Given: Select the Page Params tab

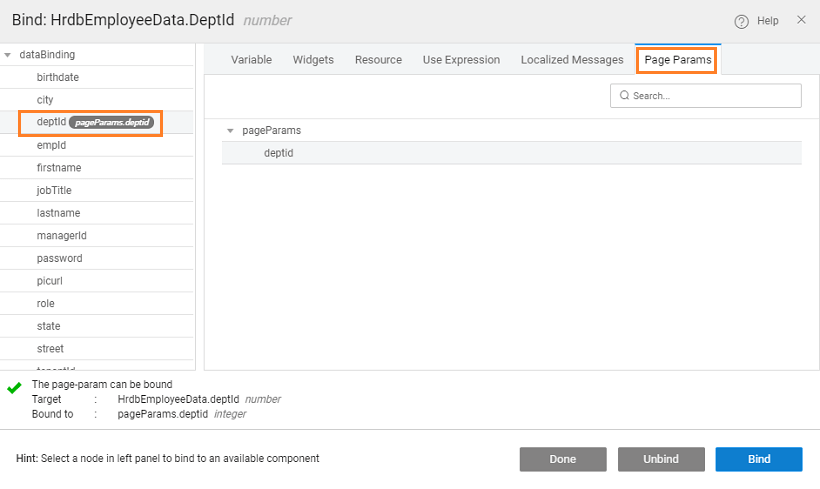Looking at the screenshot, I should click(x=677, y=60).
